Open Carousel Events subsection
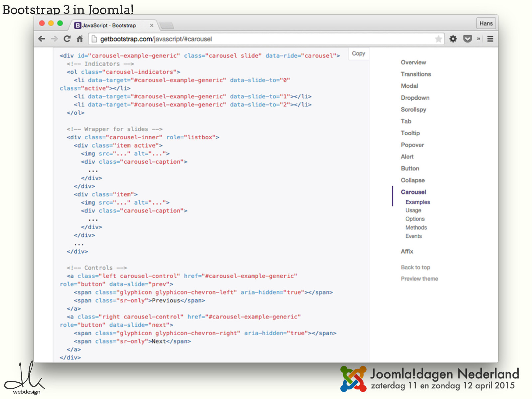Viewport: 532px width, 399px height. [x=414, y=236]
